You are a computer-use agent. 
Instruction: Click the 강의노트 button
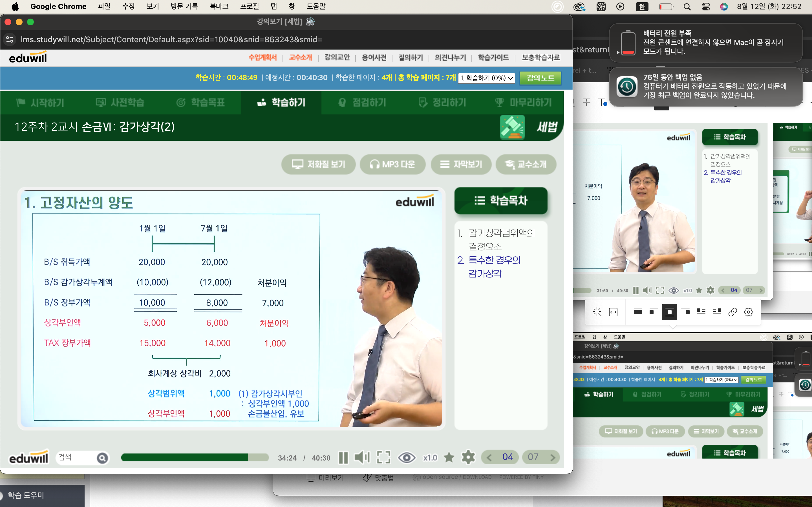pyautogui.click(x=540, y=78)
